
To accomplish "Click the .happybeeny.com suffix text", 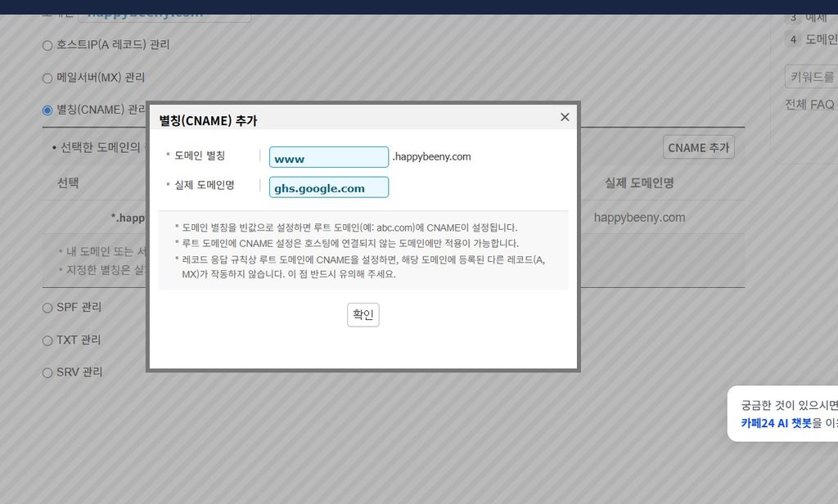I will pyautogui.click(x=431, y=156).
